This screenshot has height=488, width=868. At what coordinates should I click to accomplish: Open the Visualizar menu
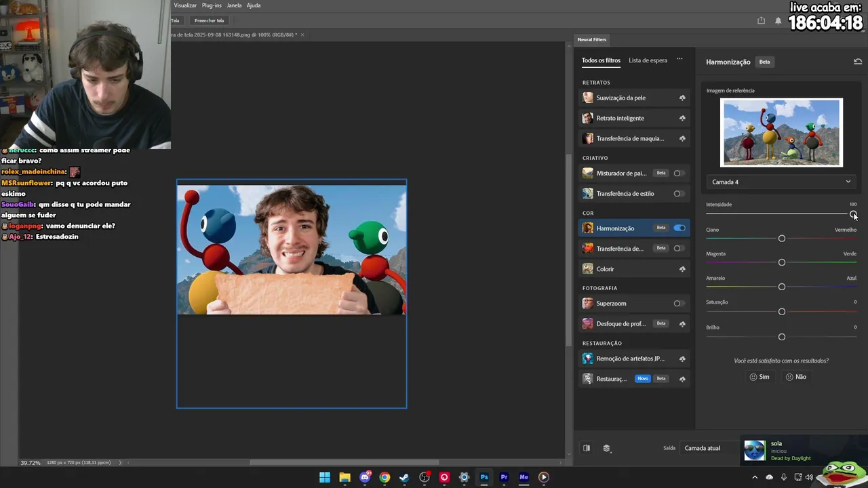pyautogui.click(x=185, y=5)
